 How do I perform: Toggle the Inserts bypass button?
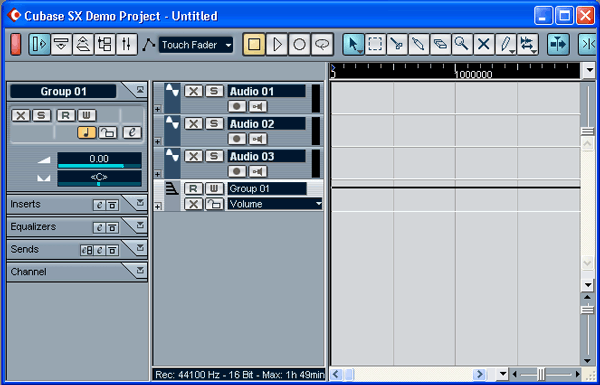(112, 205)
